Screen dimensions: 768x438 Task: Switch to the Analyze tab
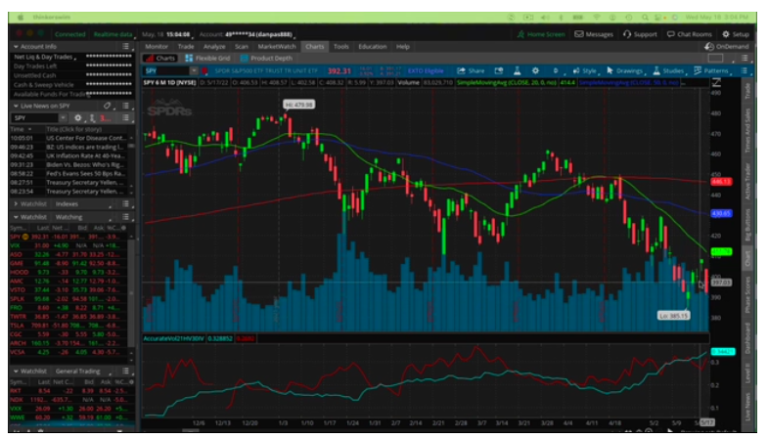(214, 46)
